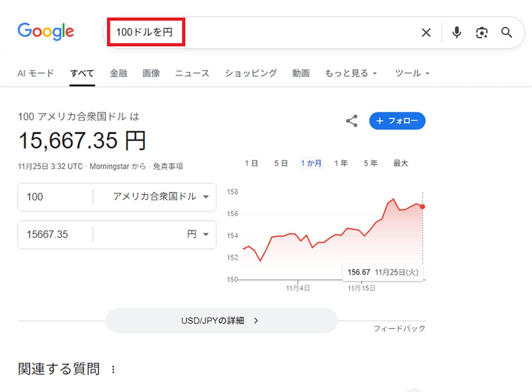Click the red chart endpoint marker

422,206
